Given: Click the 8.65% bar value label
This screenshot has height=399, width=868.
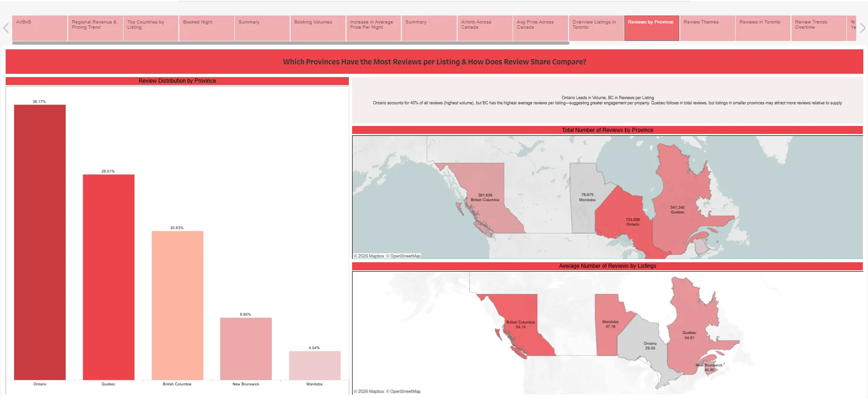Looking at the screenshot, I should coord(246,314).
